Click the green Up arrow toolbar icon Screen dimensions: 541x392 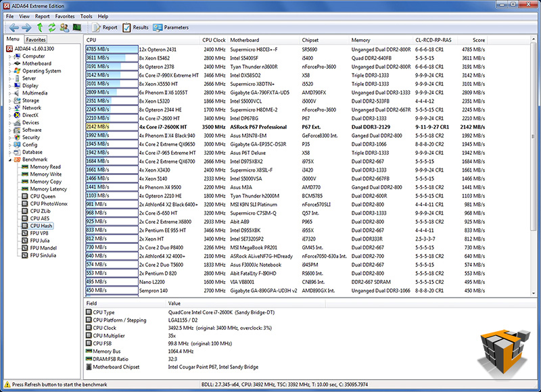tap(40, 27)
